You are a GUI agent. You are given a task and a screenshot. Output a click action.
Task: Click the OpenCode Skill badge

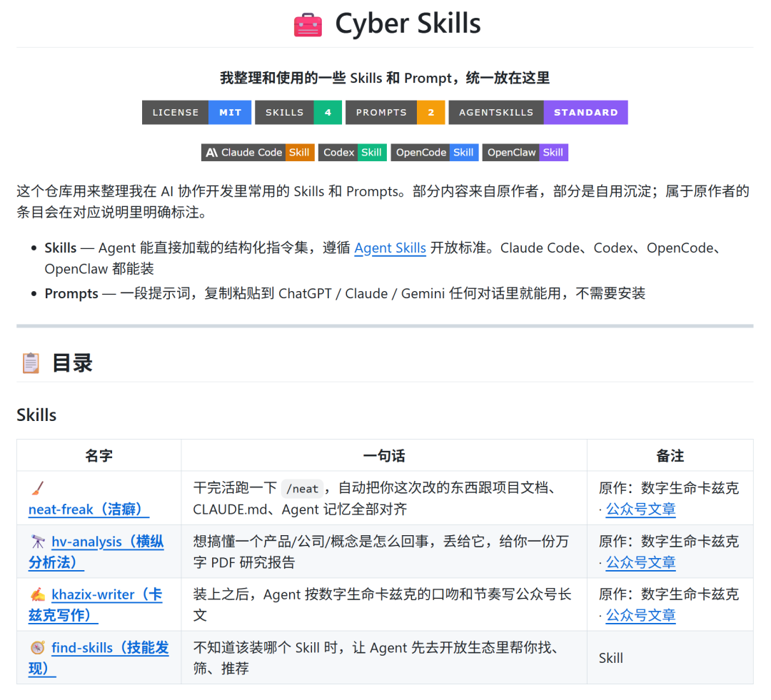pos(435,153)
